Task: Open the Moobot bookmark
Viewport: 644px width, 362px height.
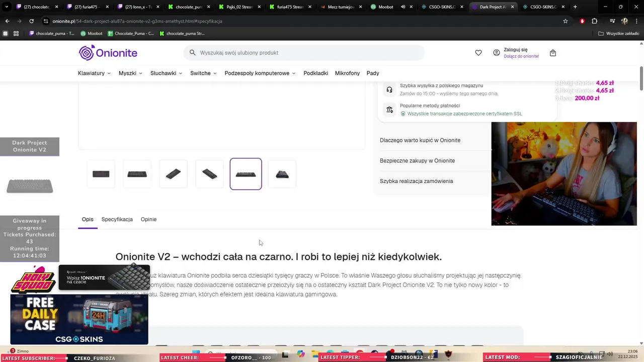Action: click(x=92, y=34)
